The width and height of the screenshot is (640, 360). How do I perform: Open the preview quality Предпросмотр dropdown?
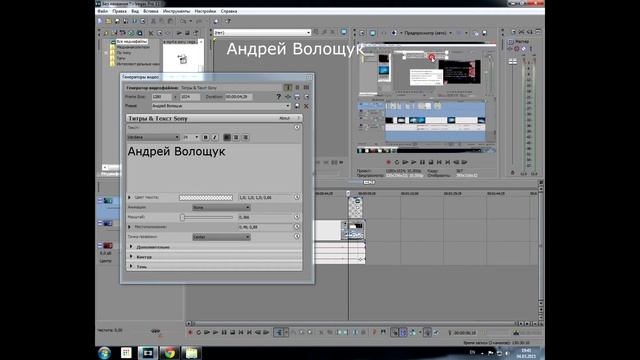click(x=427, y=33)
